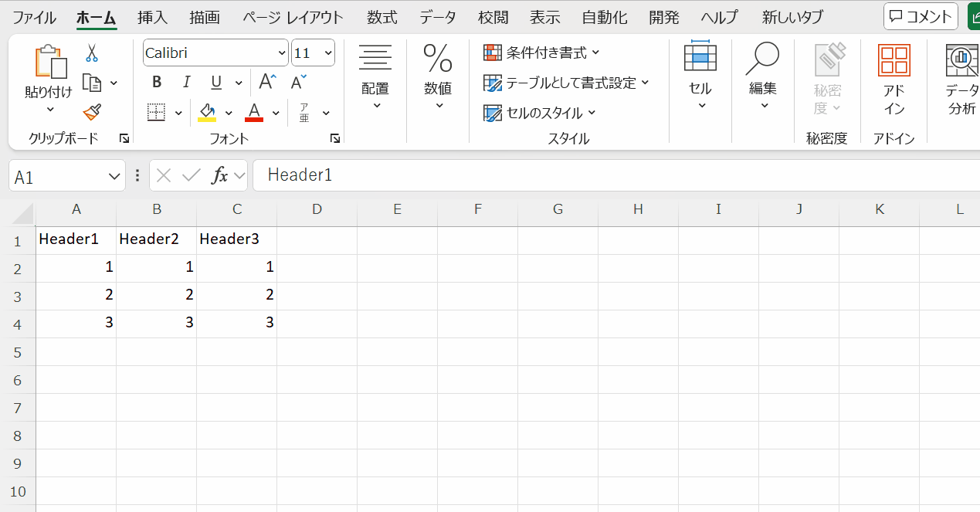Switch to the ページ レイアウト tab
Image resolution: width=980 pixels, height=512 pixels.
pos(293,17)
